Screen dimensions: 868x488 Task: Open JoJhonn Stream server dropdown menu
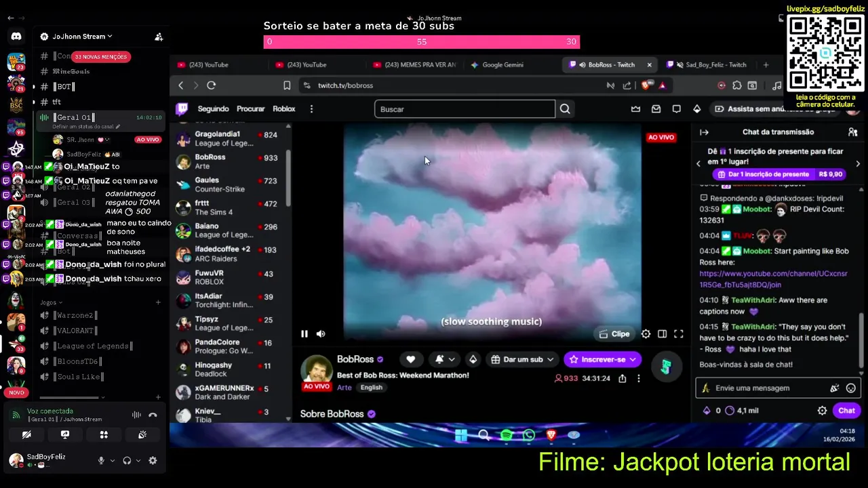[82, 37]
